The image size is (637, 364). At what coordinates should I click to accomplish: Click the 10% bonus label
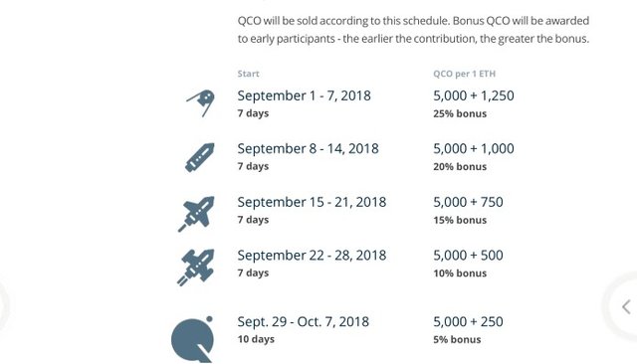point(460,273)
